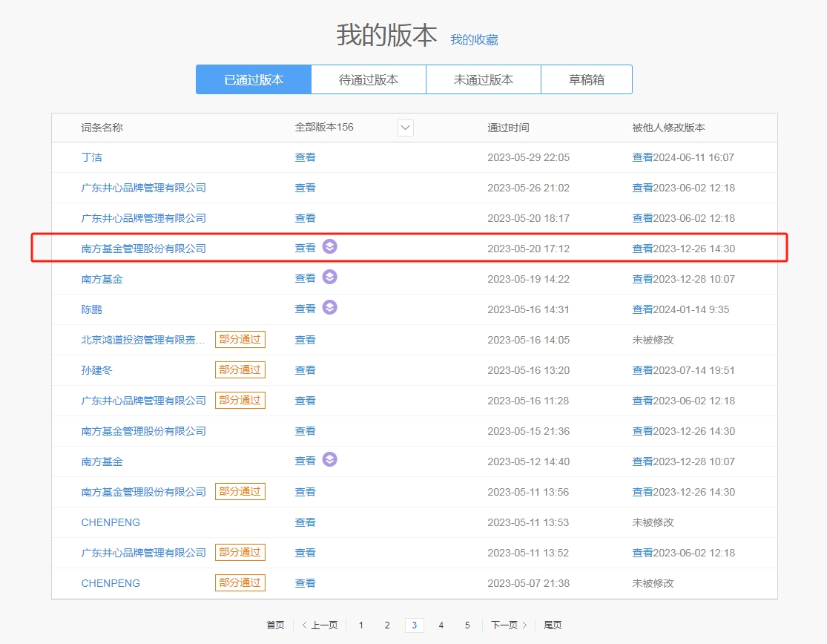Open the 丁洁 entry
827x644 pixels.
[92, 157]
